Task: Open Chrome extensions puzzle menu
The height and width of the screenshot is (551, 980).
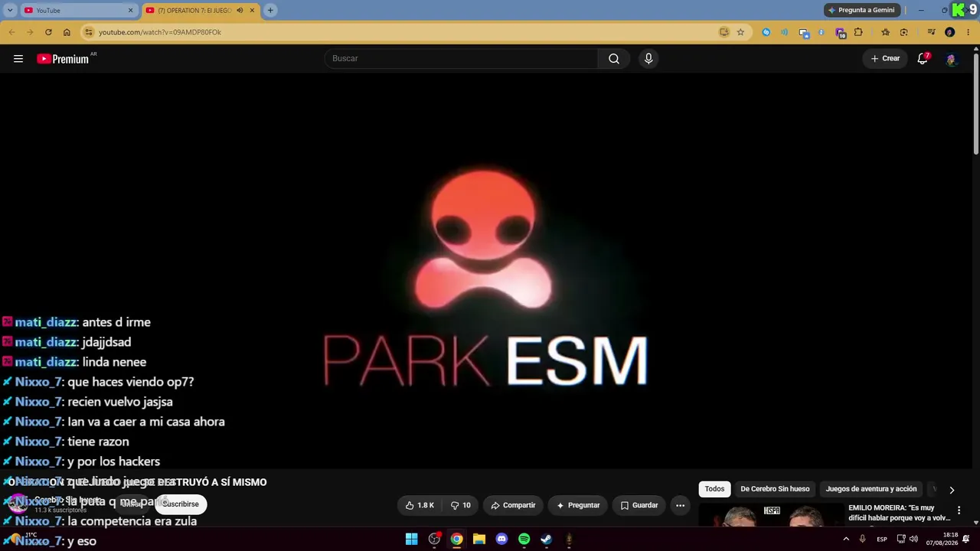Action: click(858, 32)
